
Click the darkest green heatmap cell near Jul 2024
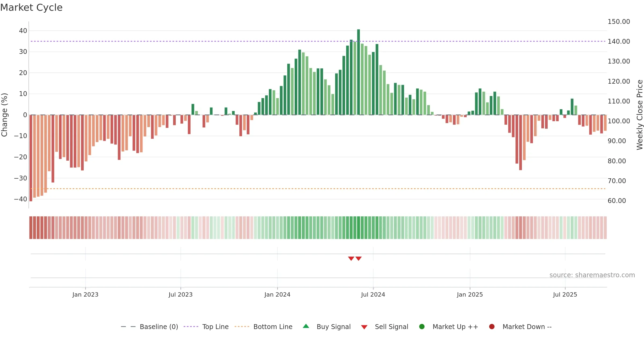pyautogui.click(x=358, y=228)
